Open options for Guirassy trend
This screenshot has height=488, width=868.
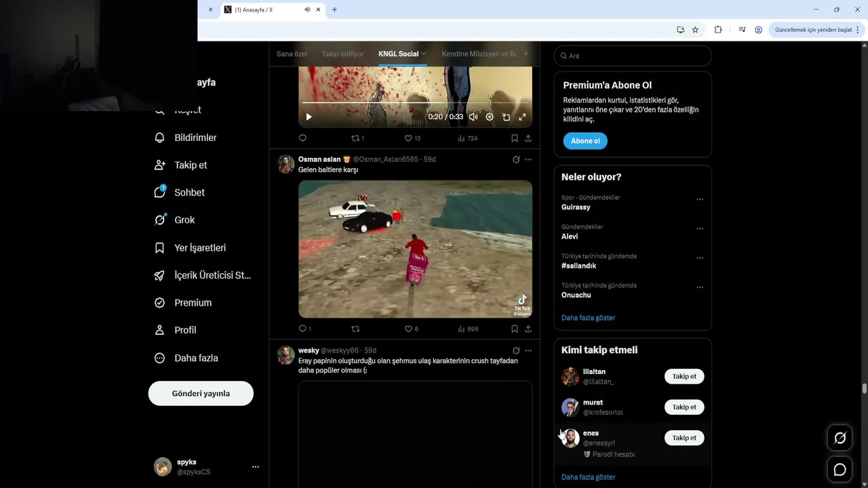700,199
